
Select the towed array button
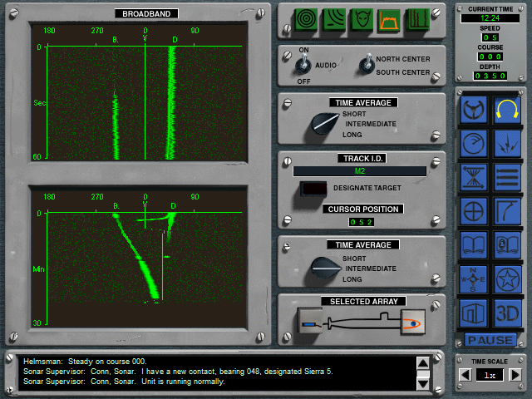click(x=310, y=321)
